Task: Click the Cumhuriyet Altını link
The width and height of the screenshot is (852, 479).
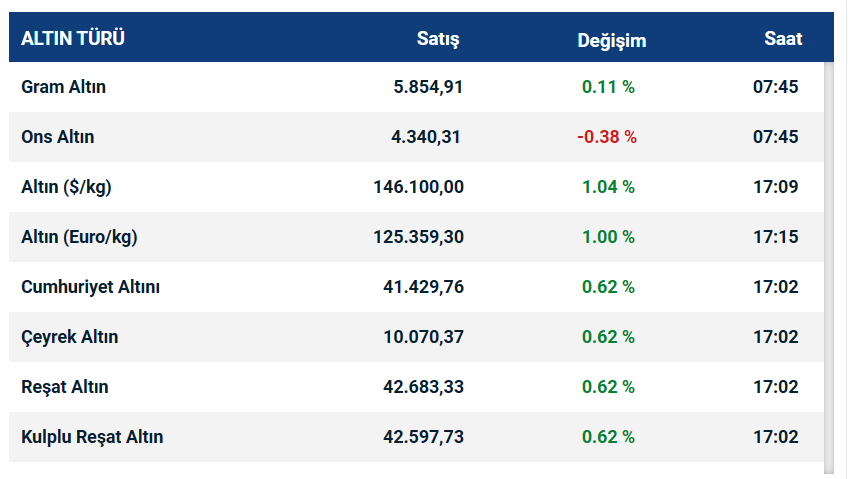Action: (x=90, y=287)
